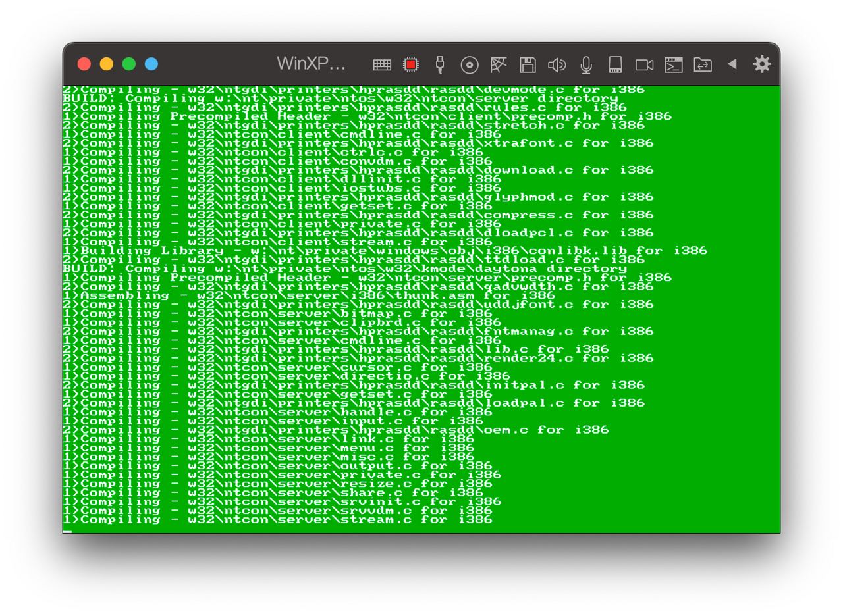
Task: Click the green round window button
Action: [x=129, y=64]
